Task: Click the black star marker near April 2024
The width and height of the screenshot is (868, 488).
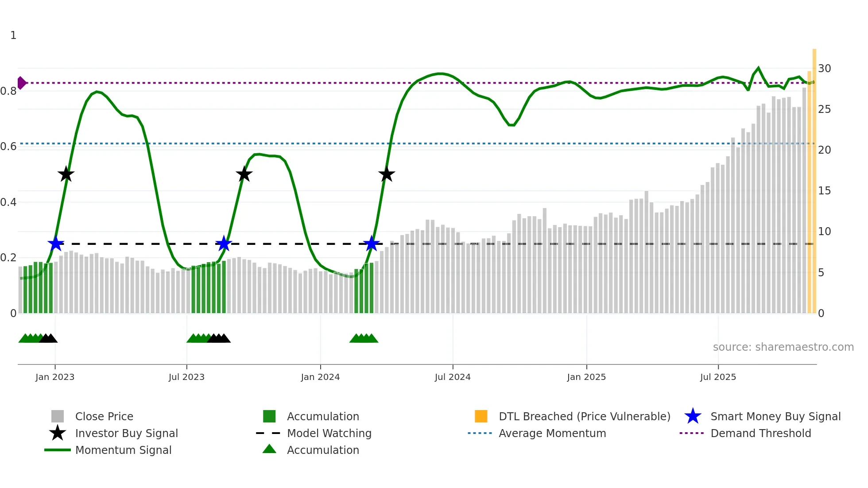Action: [387, 174]
